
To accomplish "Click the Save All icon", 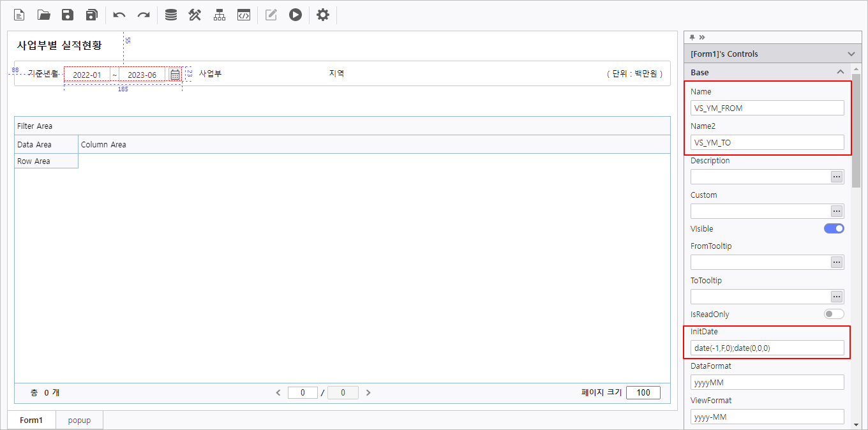I will 92,15.
